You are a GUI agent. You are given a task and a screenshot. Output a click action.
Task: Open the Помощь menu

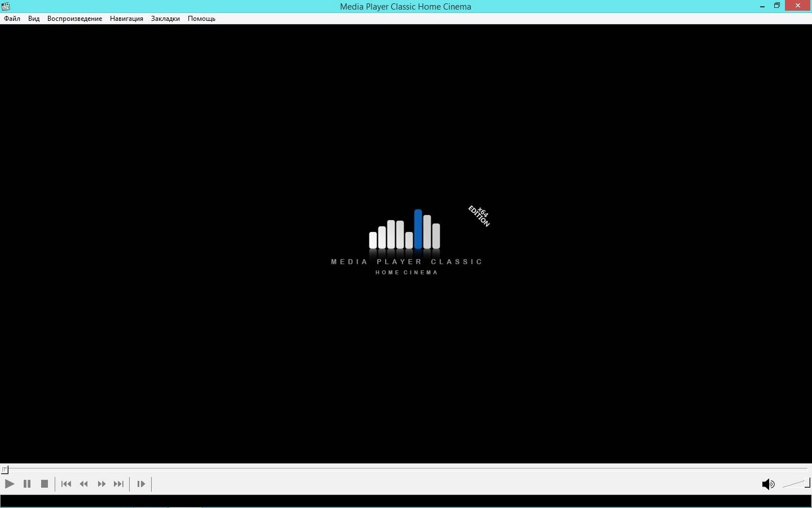(201, 19)
